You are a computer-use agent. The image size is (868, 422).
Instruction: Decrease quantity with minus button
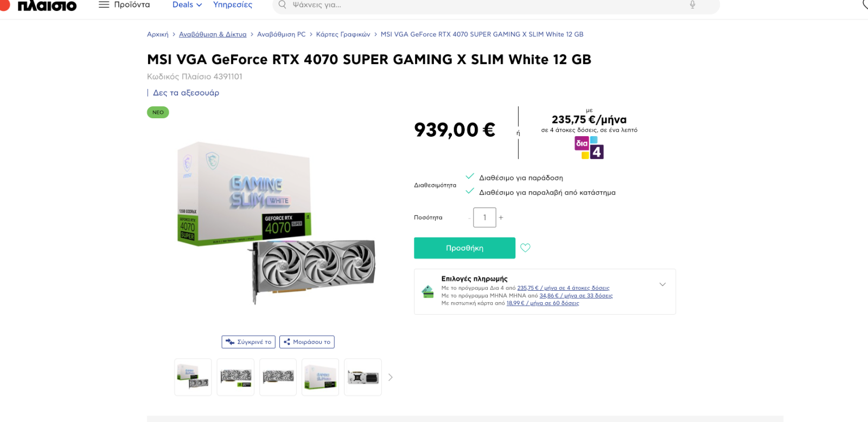pyautogui.click(x=470, y=218)
